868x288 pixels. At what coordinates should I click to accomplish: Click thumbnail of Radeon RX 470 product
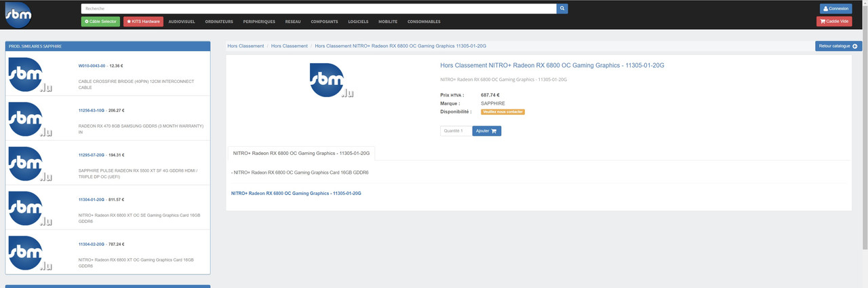[x=30, y=120]
